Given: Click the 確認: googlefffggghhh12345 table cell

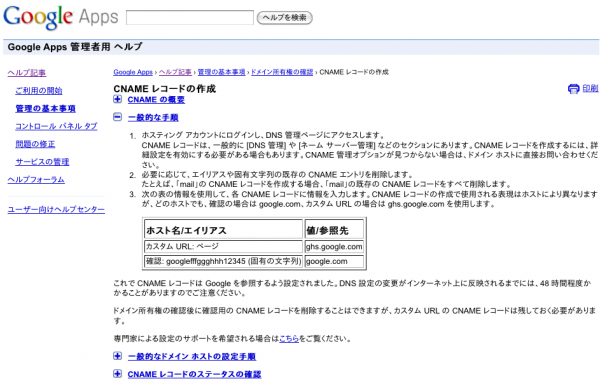Looking at the screenshot, I should point(223,261).
